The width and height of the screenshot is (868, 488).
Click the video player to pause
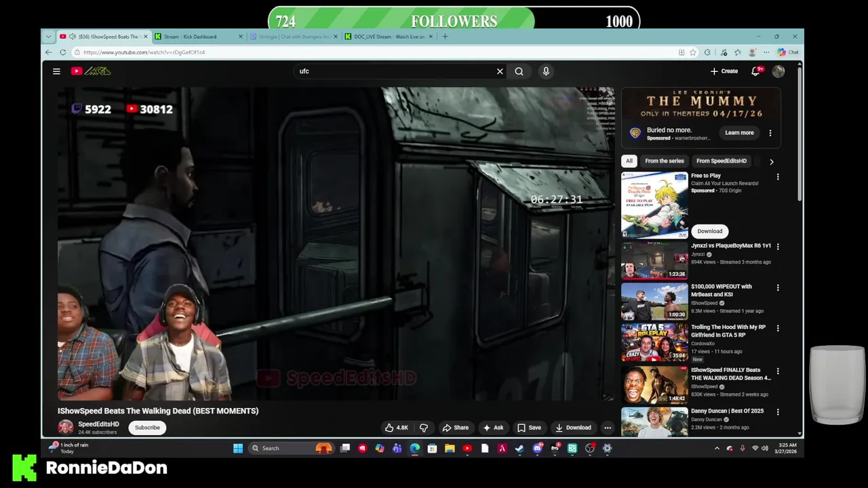[x=336, y=244]
